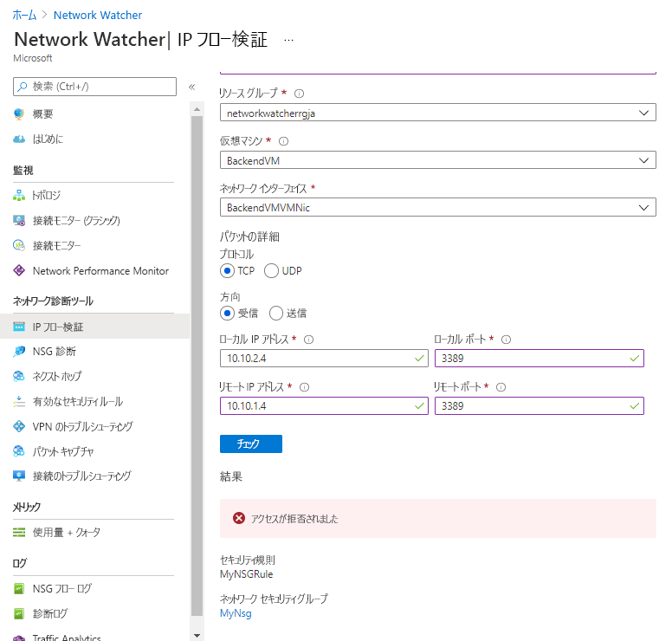Click the 使用量 + クォータ icon

tap(19, 533)
